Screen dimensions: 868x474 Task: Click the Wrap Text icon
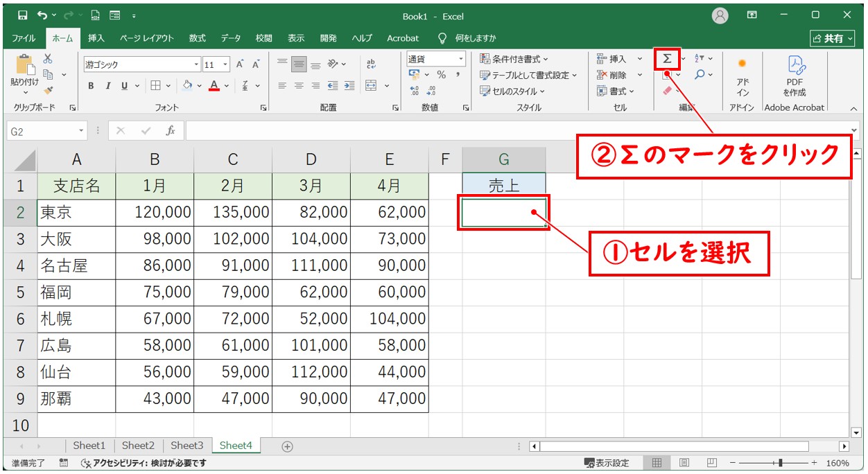click(x=371, y=64)
